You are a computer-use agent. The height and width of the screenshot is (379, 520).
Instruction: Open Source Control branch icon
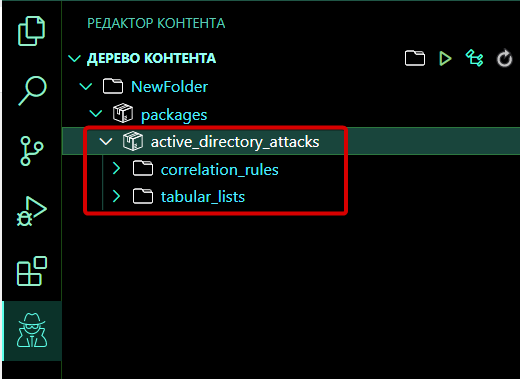tap(32, 151)
